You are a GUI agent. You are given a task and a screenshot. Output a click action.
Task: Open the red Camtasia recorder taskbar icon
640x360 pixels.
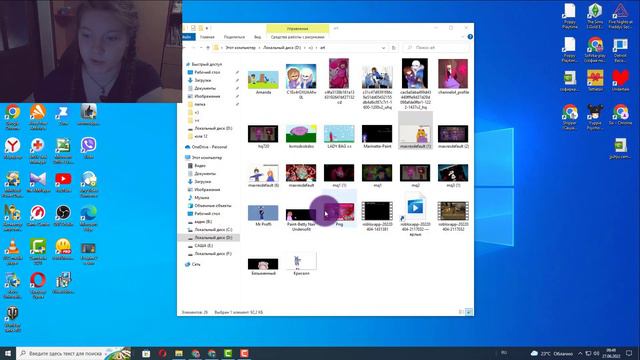click(x=244, y=353)
